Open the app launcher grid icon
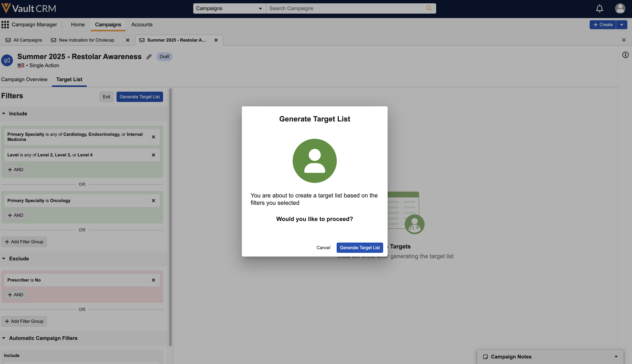 5,24
